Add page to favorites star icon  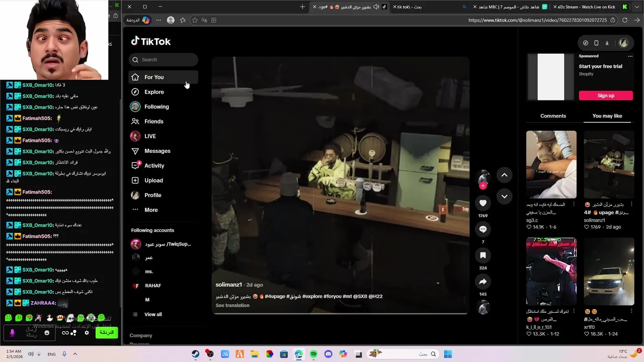(x=195, y=20)
